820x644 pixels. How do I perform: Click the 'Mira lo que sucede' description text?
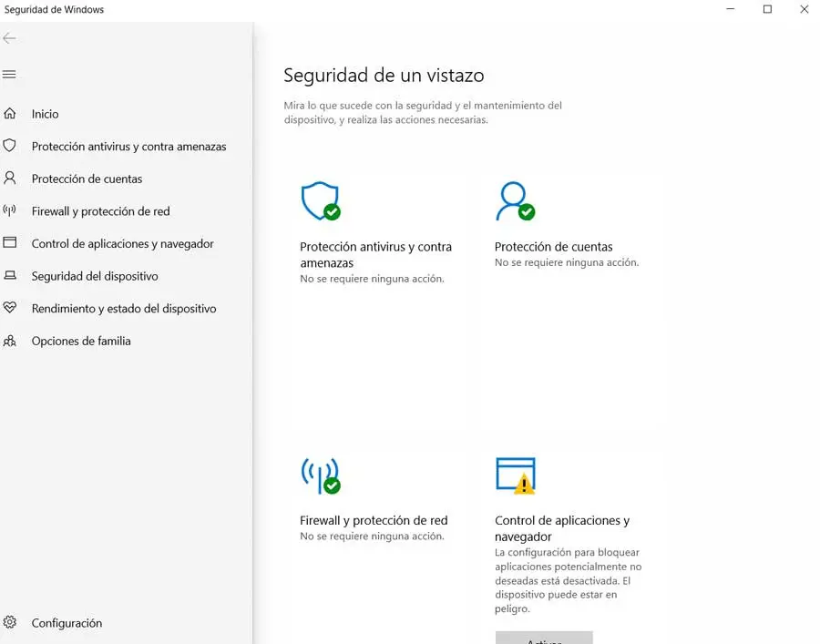tap(423, 112)
